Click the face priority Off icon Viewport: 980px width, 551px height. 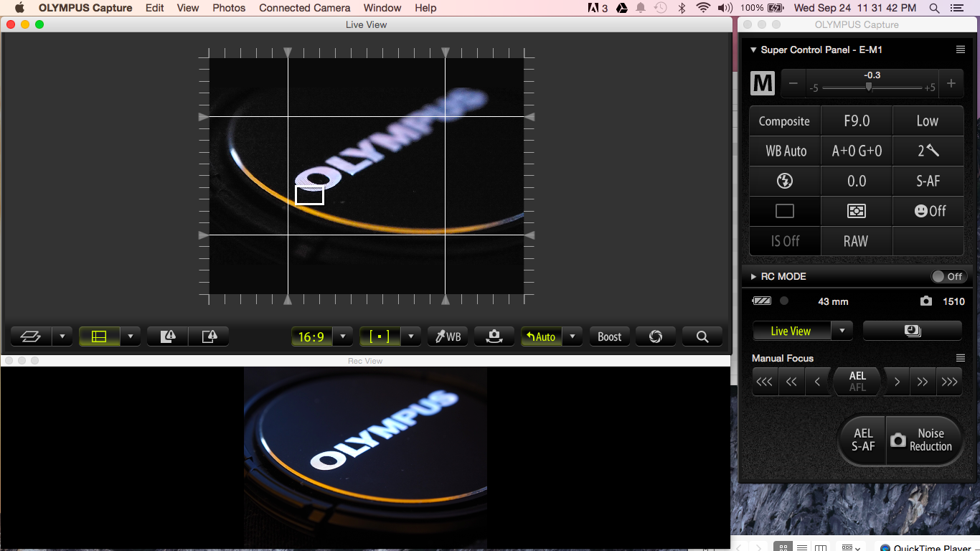click(x=928, y=212)
